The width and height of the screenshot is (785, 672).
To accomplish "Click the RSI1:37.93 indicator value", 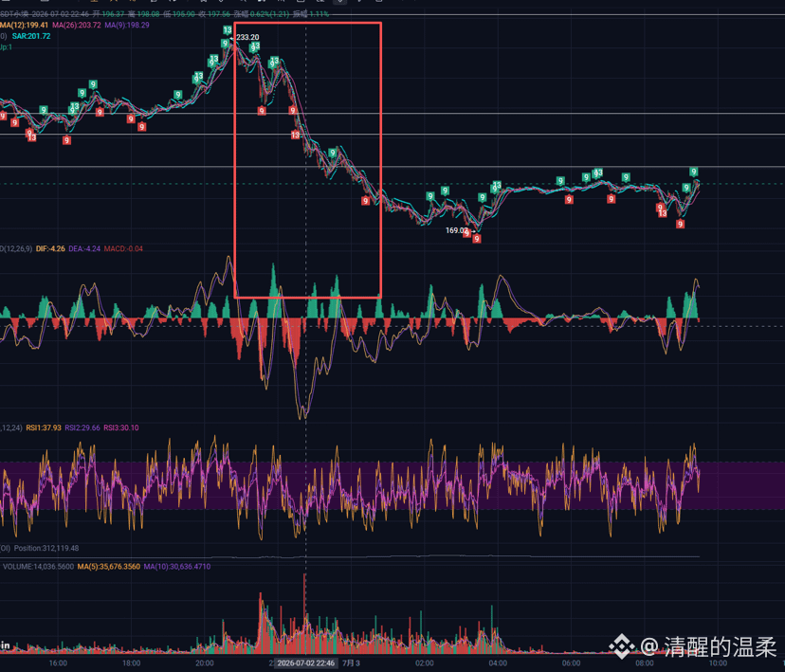I will [44, 427].
